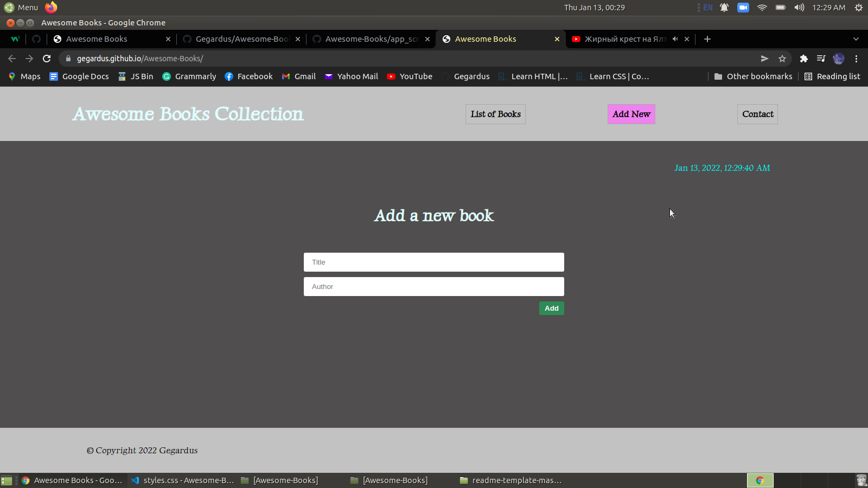Open the Google Docs bookmark
This screenshot has height=488, width=868.
click(x=79, y=76)
